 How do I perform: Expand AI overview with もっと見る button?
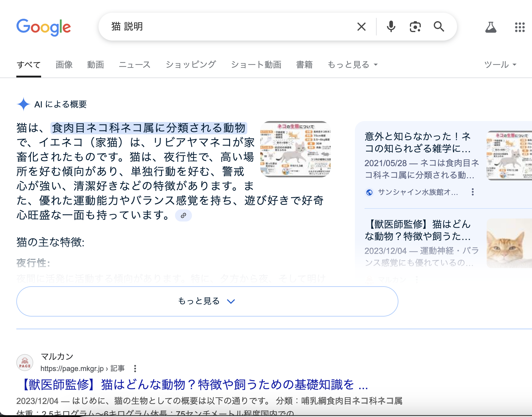tap(207, 301)
